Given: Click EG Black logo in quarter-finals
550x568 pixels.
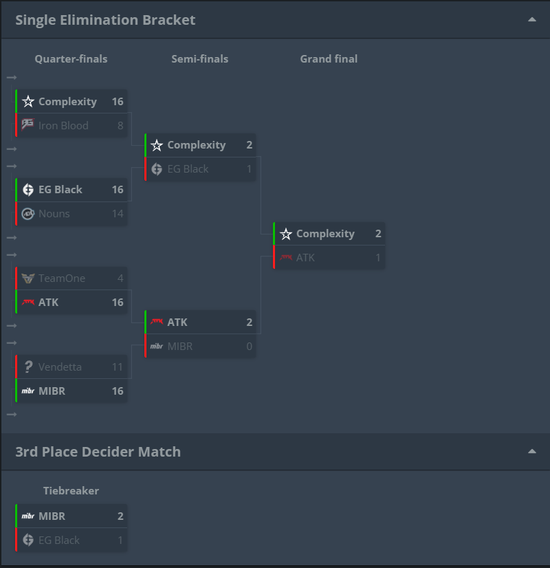Looking at the screenshot, I should pos(28,189).
